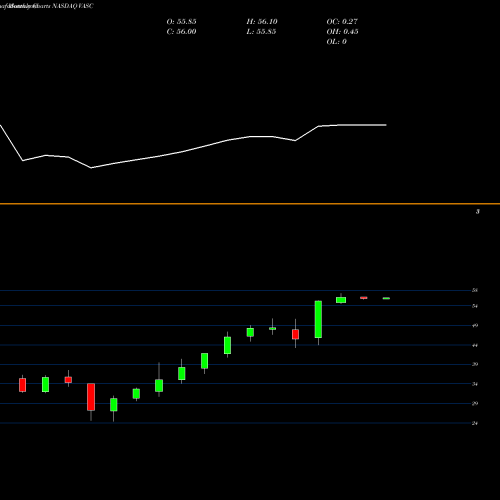This screenshot has width=500, height=500.
Task: Select the high value H: 56.10
Action: click(262, 22)
